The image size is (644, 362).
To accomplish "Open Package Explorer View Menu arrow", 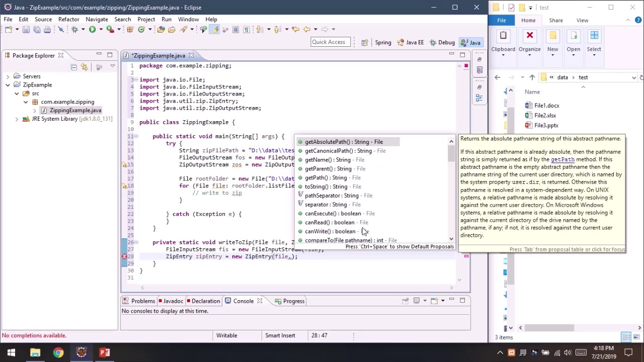I will coord(112,67).
